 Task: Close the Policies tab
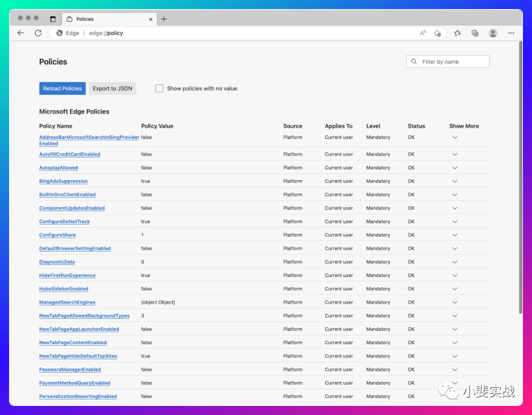[151, 19]
